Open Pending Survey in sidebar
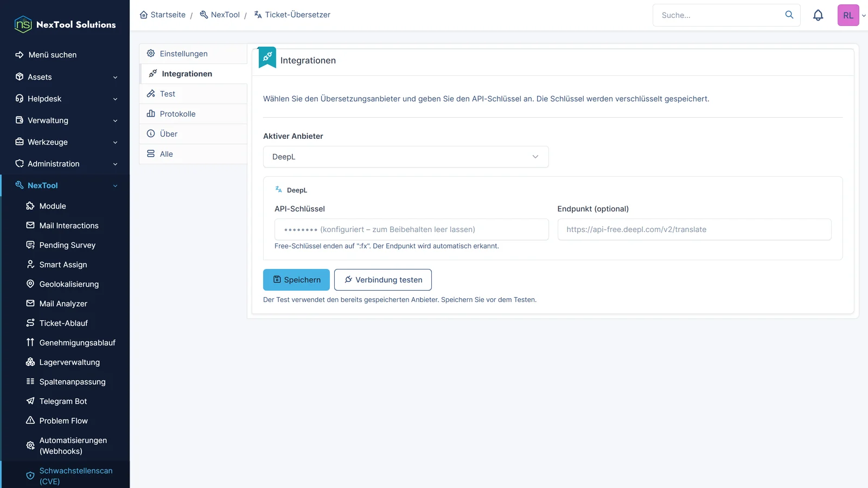This screenshot has height=488, width=868. click(66, 245)
